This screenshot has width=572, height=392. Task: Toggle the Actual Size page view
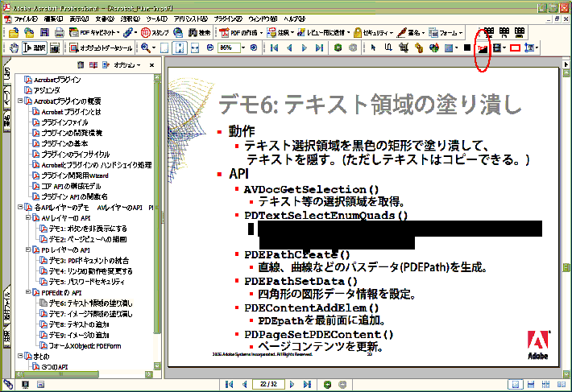tap(164, 47)
